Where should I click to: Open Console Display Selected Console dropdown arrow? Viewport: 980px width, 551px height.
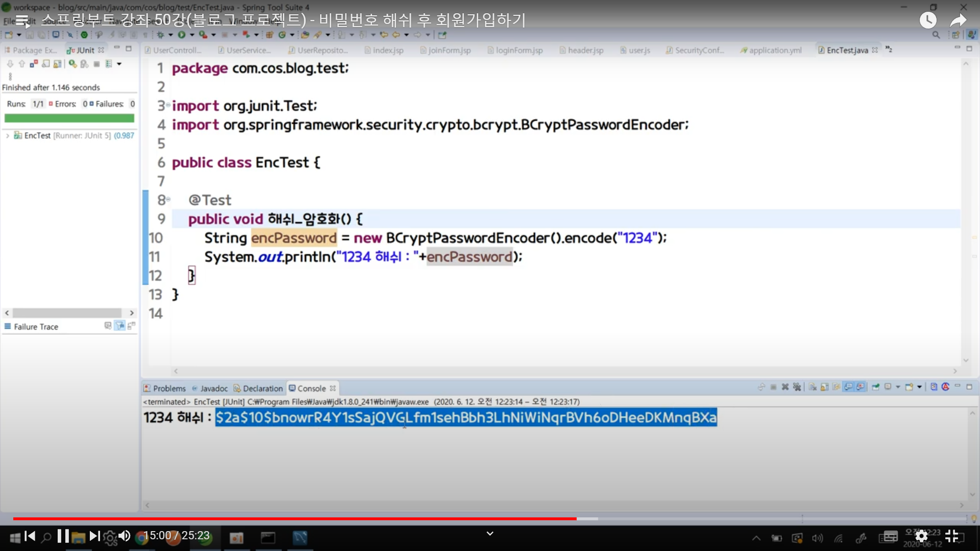tap(898, 387)
